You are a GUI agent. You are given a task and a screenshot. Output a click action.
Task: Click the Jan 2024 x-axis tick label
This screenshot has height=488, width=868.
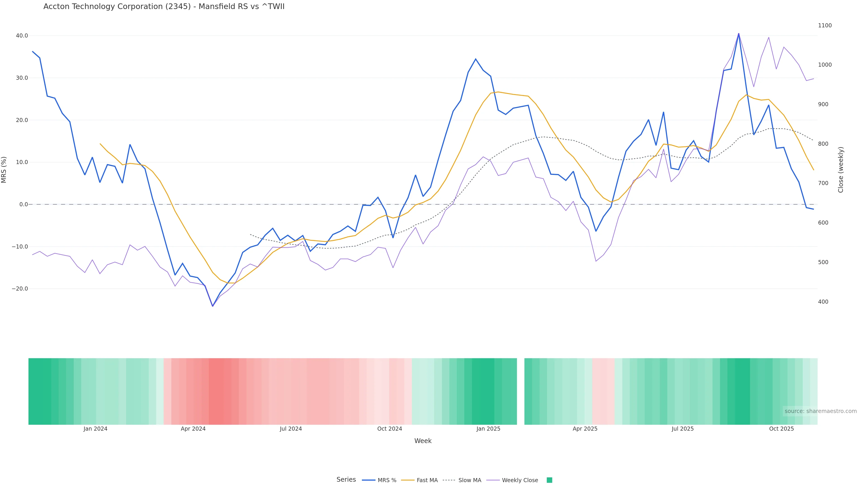pos(95,429)
